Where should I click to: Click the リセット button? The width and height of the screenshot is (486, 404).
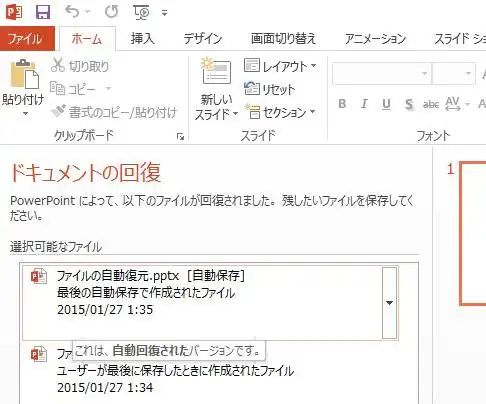click(269, 89)
